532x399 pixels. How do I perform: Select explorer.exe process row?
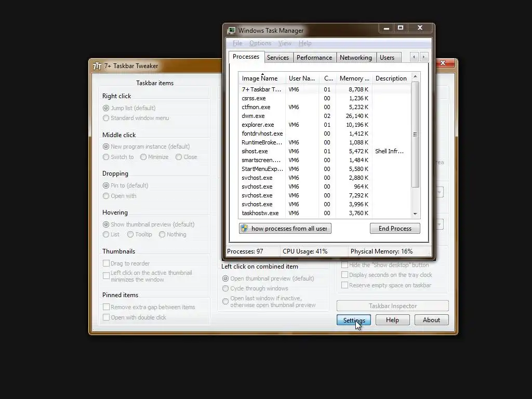(325, 125)
